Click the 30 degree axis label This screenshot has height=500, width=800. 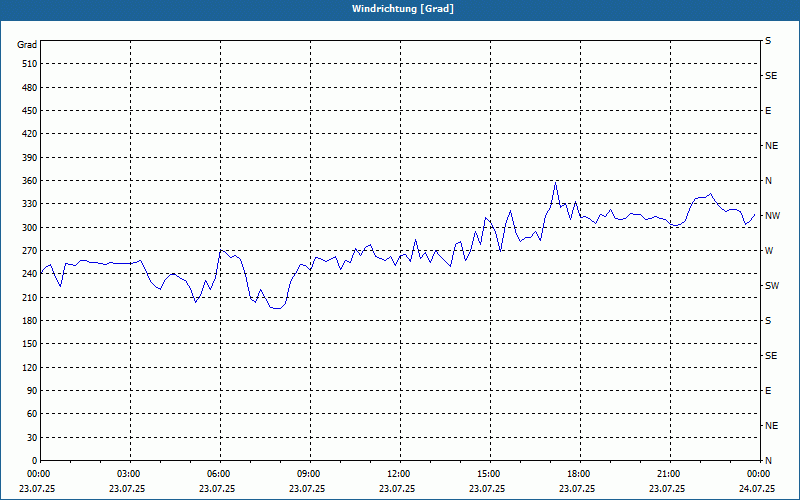tap(32, 437)
